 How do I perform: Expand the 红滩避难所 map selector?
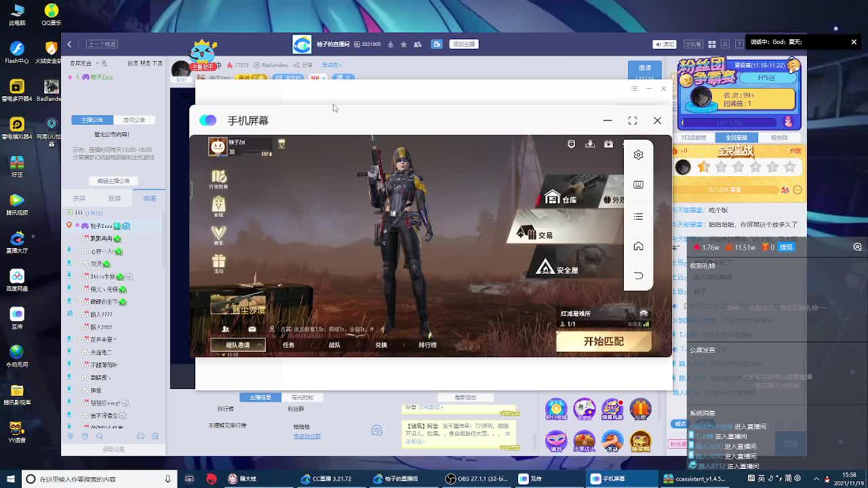pos(604,314)
